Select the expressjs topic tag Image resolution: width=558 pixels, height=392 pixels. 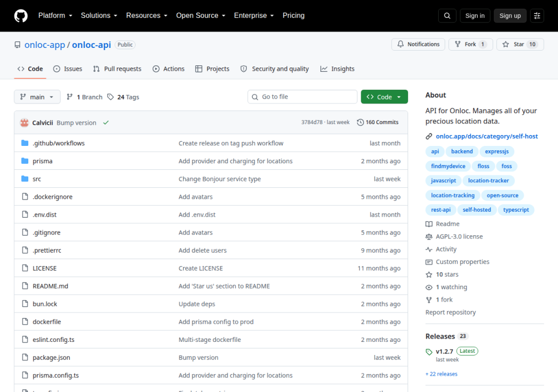click(497, 151)
